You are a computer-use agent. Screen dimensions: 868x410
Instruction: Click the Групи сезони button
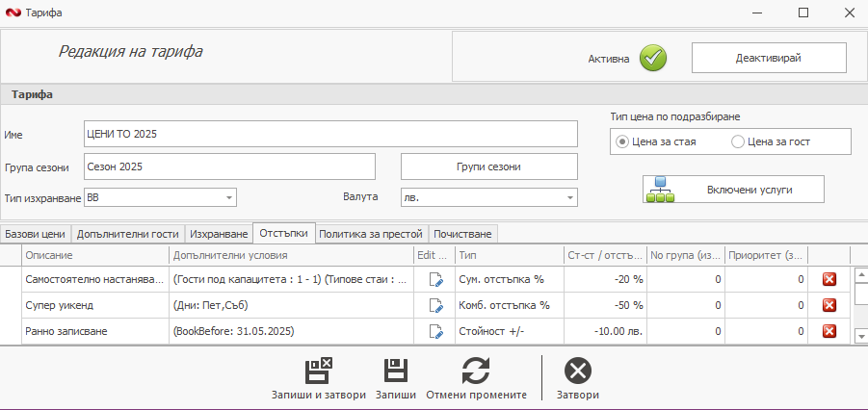click(488, 167)
